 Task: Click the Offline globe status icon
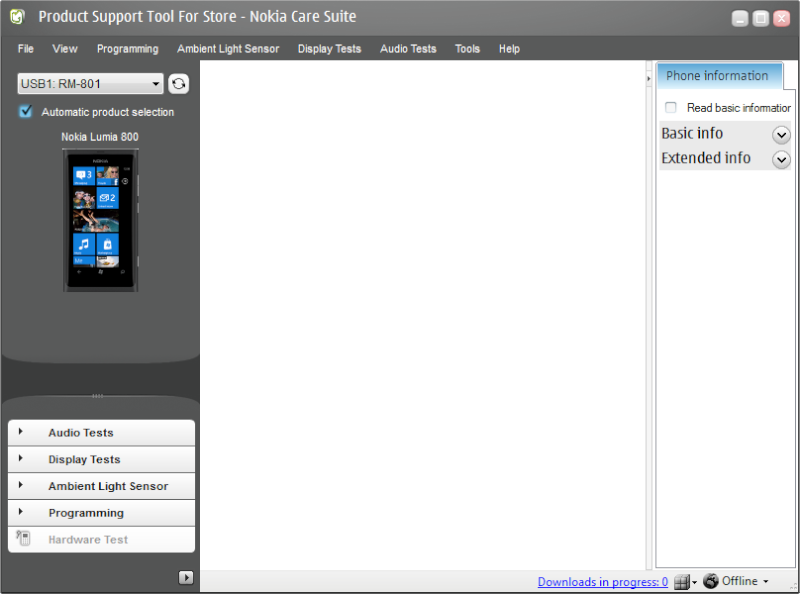pyautogui.click(x=711, y=581)
